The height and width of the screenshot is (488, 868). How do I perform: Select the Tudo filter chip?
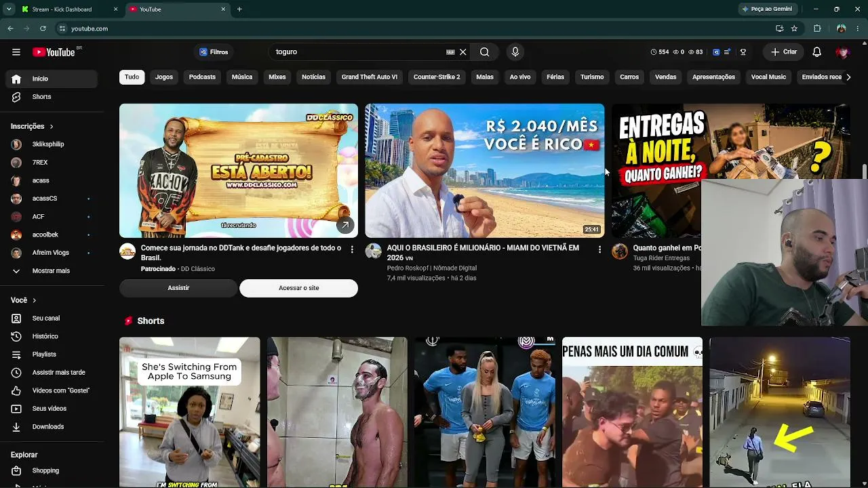[132, 77]
